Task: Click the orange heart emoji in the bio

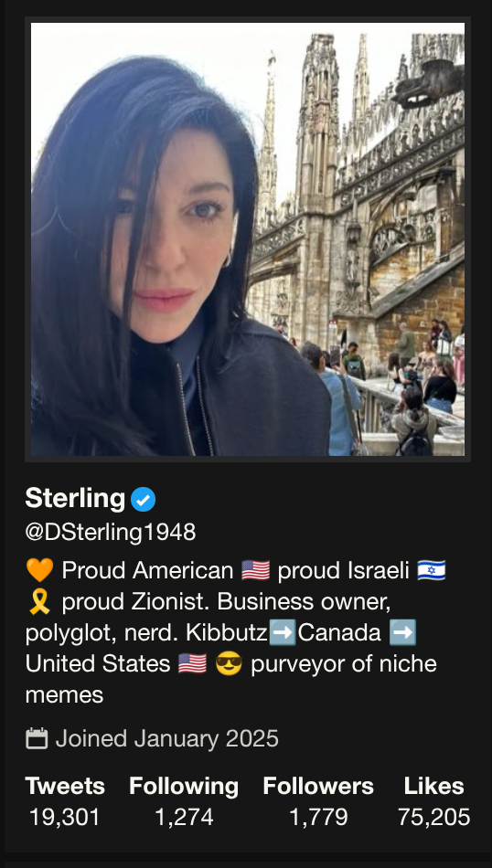Action: click(x=40, y=569)
